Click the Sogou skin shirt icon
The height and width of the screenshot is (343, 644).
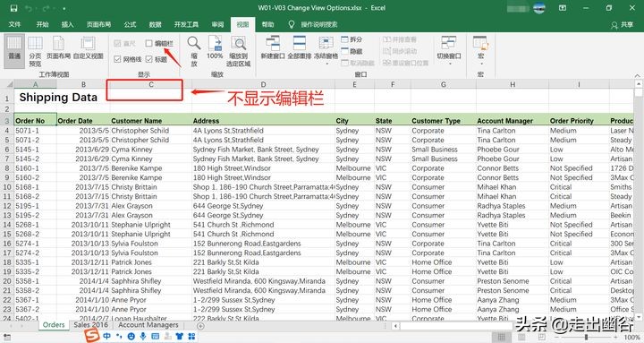[180, 336]
